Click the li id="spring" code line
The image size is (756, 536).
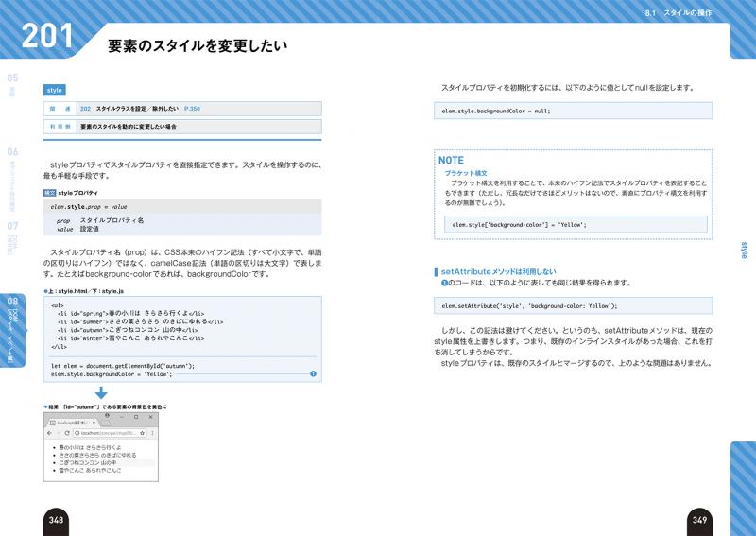coord(130,313)
